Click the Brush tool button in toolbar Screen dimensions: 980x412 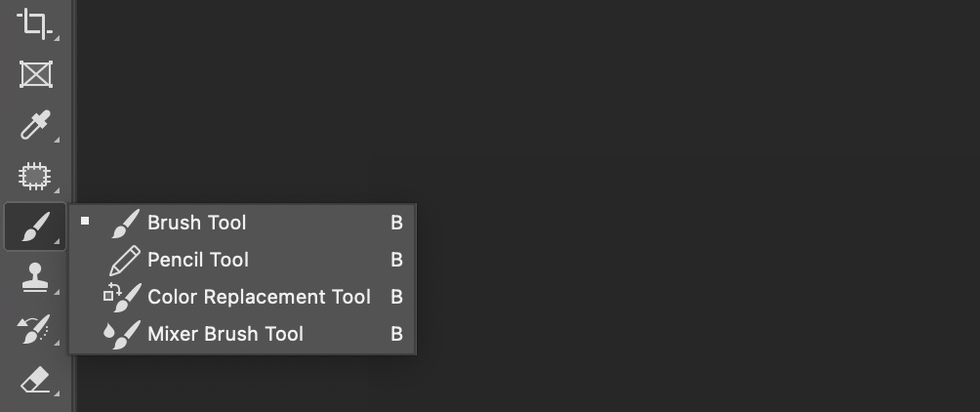(x=35, y=227)
